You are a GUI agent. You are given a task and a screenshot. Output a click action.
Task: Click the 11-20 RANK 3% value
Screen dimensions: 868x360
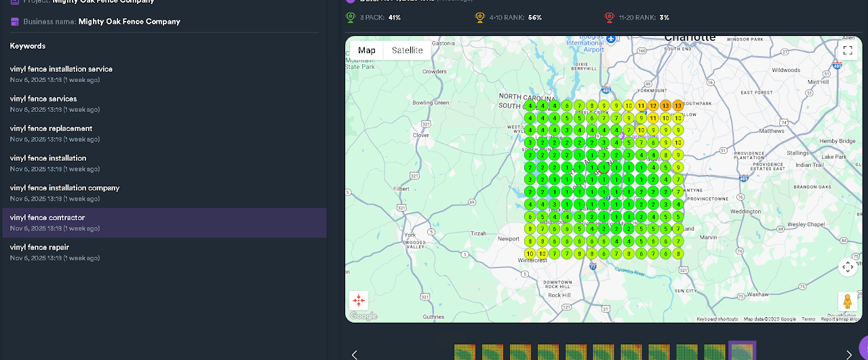click(x=664, y=17)
